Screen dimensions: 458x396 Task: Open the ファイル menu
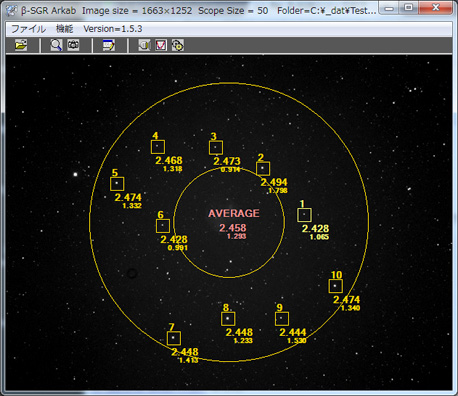coord(28,29)
